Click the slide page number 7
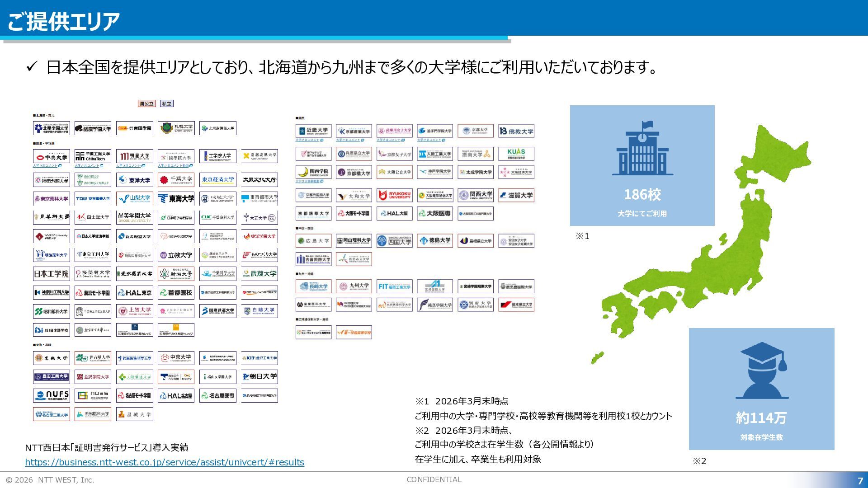 point(860,481)
